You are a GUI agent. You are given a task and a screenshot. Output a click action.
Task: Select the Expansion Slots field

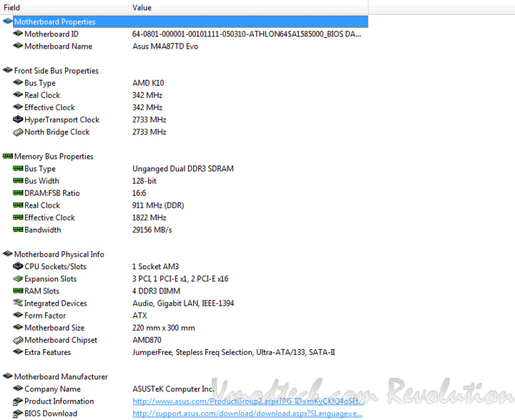tap(50, 278)
